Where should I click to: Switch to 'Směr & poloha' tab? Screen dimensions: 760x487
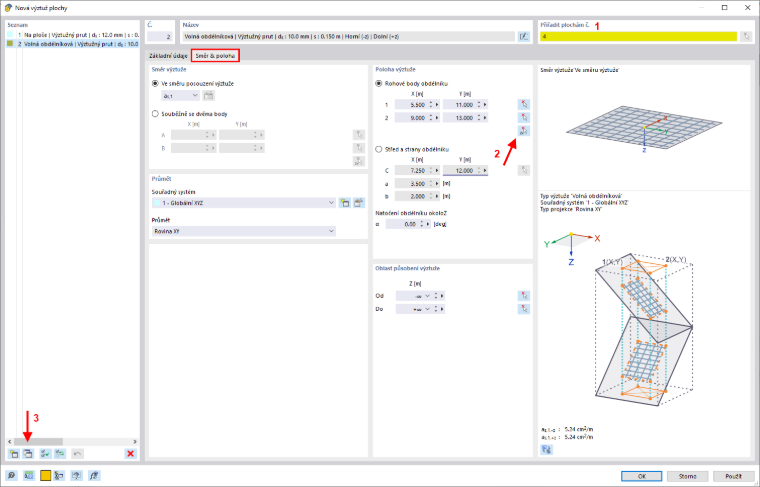point(215,56)
